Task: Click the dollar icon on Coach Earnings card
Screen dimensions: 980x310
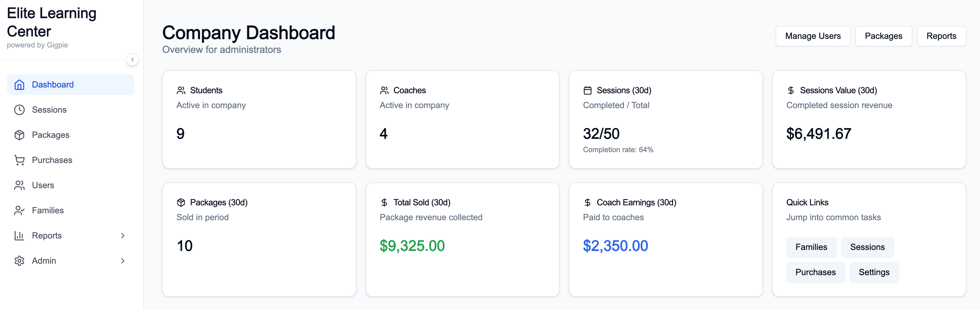Action: point(587,202)
